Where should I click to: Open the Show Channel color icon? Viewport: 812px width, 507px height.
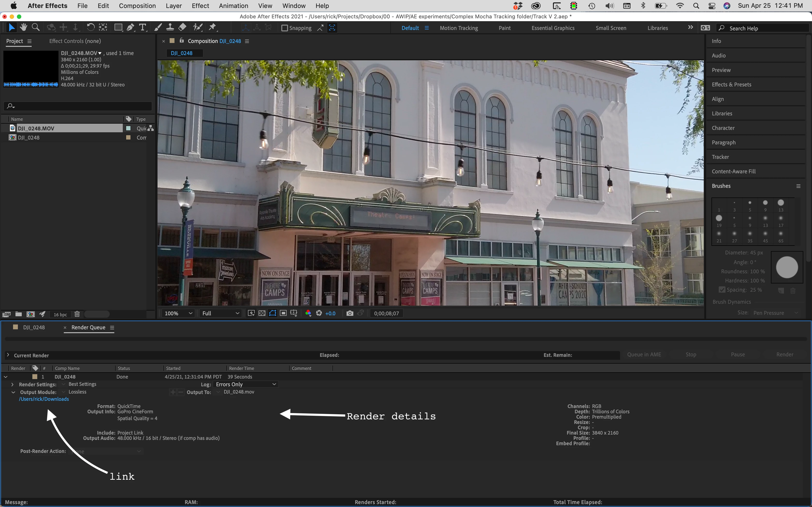pos(308,313)
